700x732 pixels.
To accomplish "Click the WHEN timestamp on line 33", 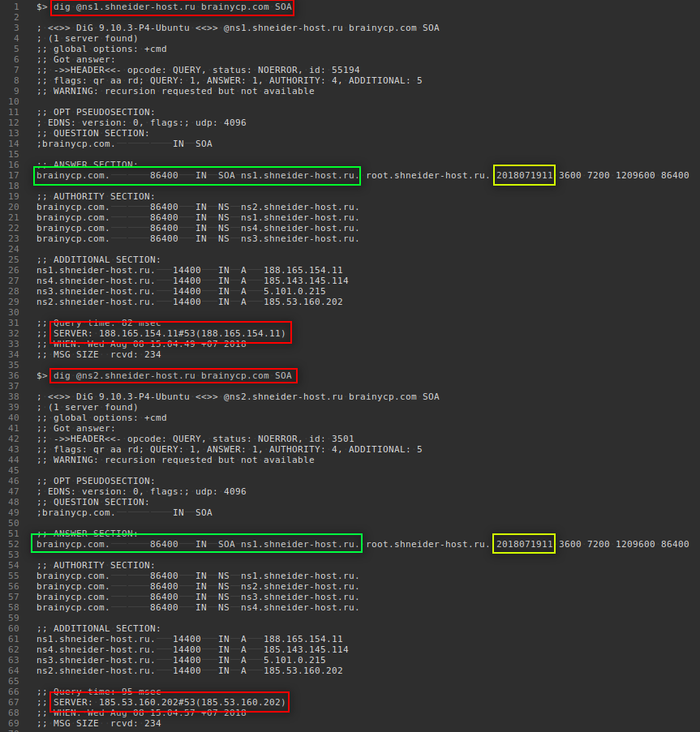I will pyautogui.click(x=141, y=345).
